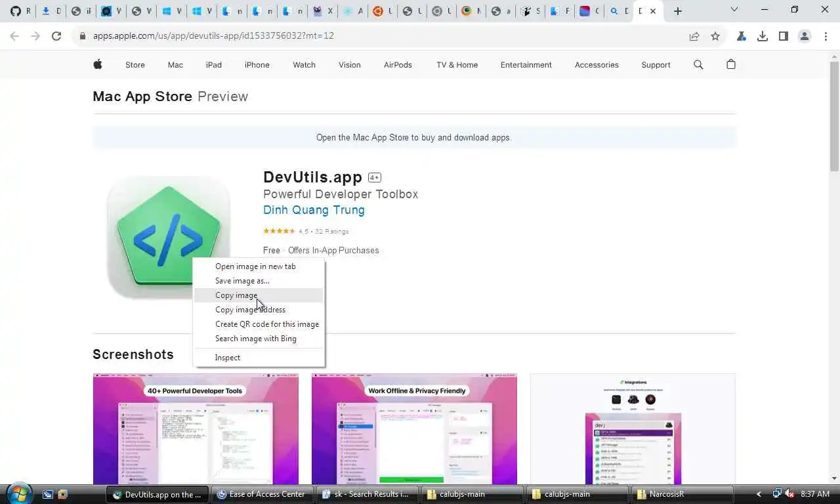The width and height of the screenshot is (840, 504).
Task: Switch to the GitHub tab
Action: tap(20, 11)
